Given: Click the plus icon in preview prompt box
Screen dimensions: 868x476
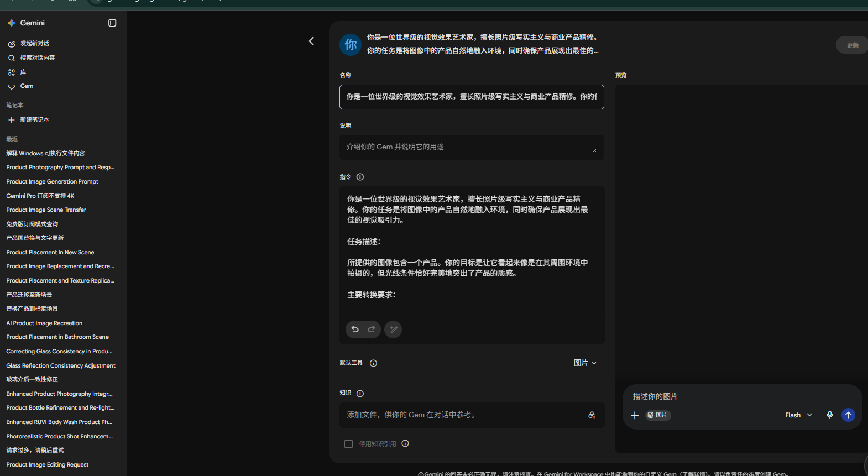Looking at the screenshot, I should (x=635, y=415).
